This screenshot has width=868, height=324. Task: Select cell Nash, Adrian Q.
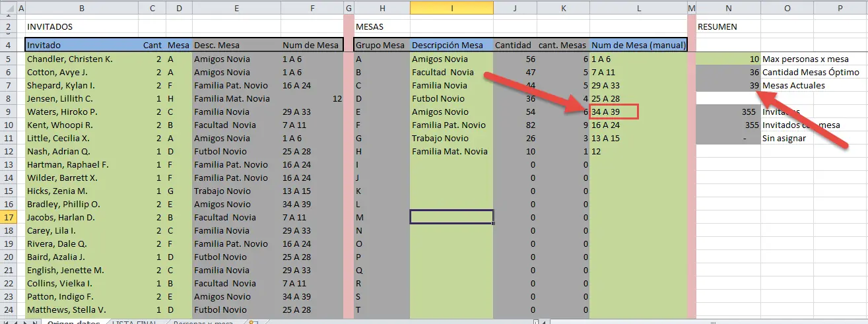coord(82,151)
